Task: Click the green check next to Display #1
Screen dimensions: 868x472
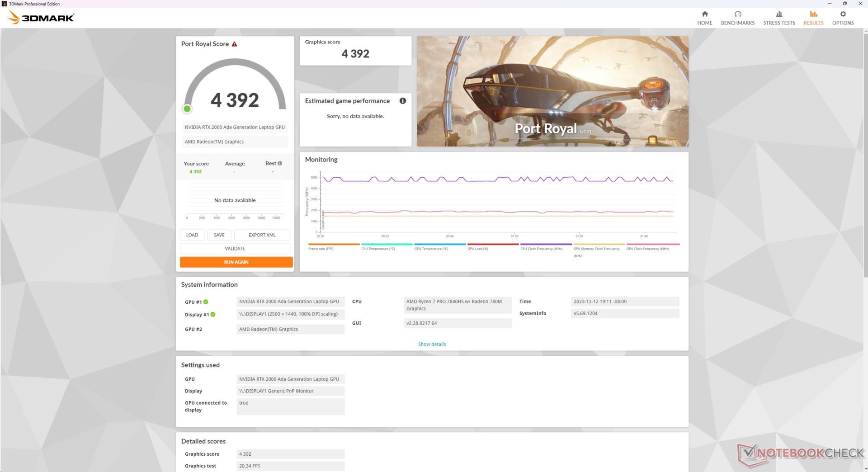Action: coord(213,315)
